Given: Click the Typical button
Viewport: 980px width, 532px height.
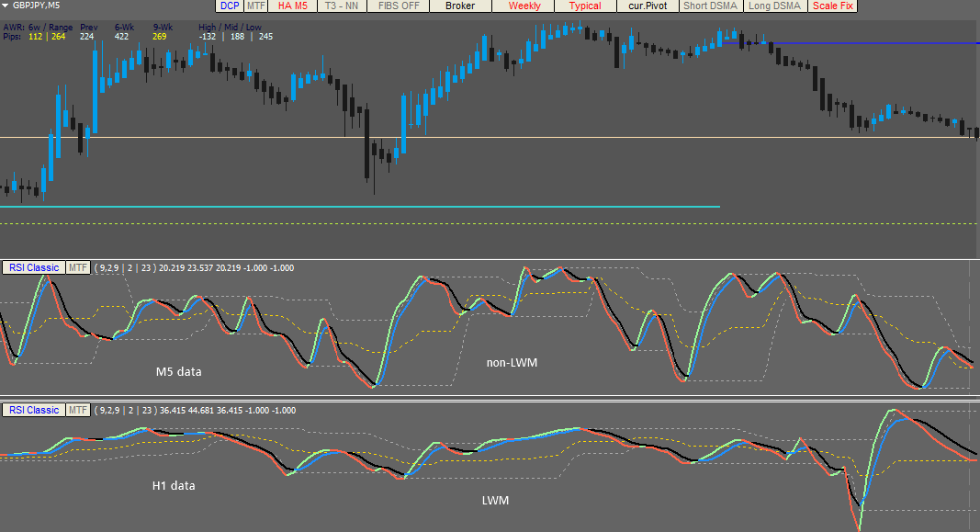Looking at the screenshot, I should click(585, 6).
